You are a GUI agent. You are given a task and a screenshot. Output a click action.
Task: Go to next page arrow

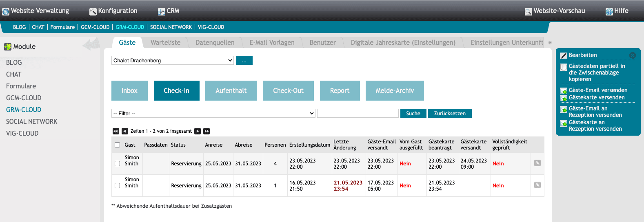tap(198, 131)
